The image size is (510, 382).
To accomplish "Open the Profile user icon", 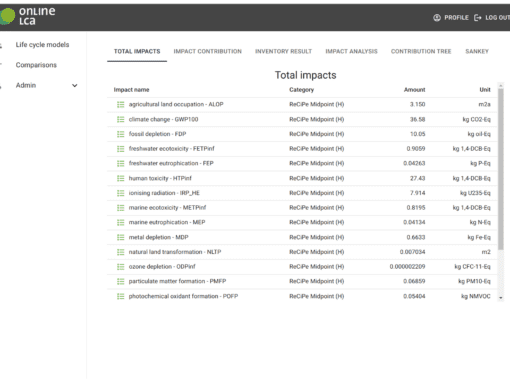I will (x=437, y=18).
